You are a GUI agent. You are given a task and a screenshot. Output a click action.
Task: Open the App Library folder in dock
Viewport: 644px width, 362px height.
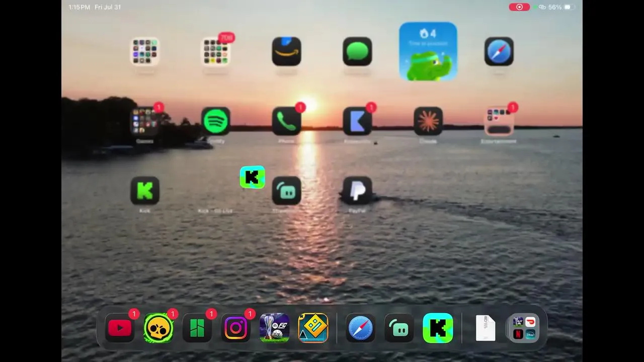tap(524, 328)
